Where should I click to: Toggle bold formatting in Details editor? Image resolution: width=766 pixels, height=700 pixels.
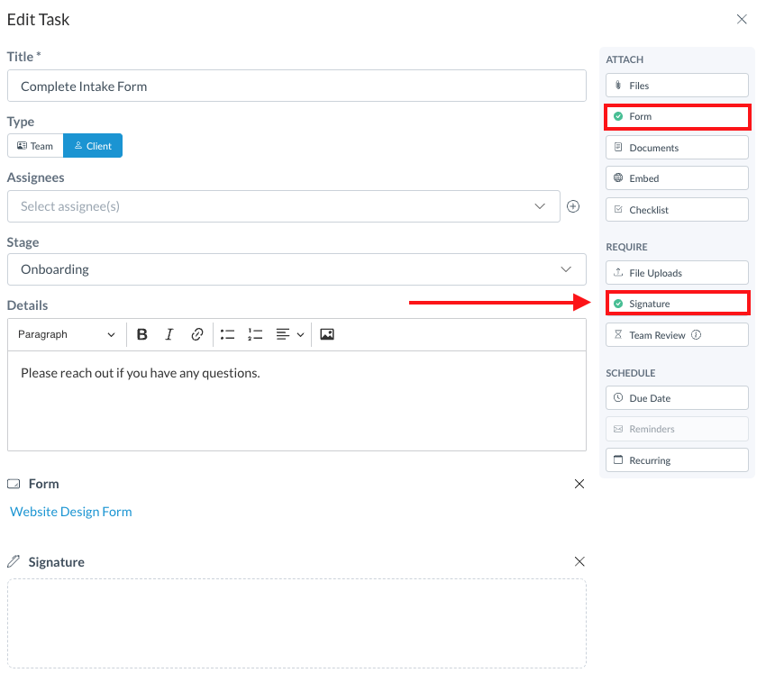pos(142,334)
